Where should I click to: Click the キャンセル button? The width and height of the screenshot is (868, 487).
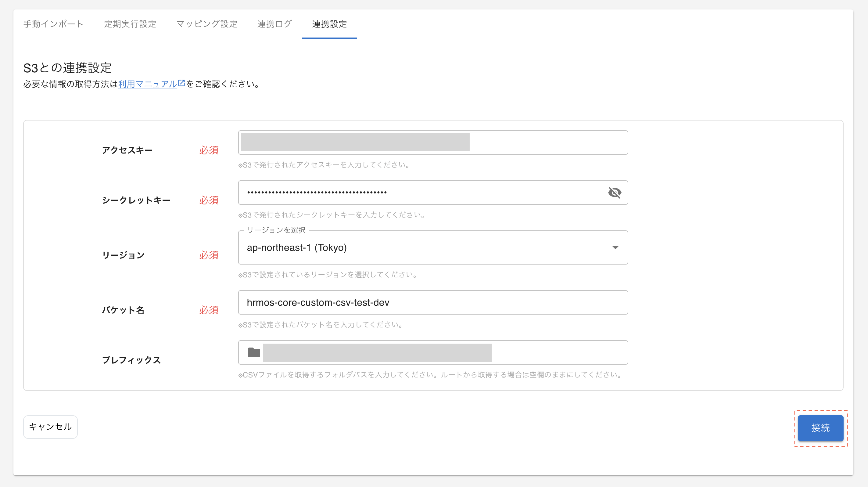pos(50,427)
